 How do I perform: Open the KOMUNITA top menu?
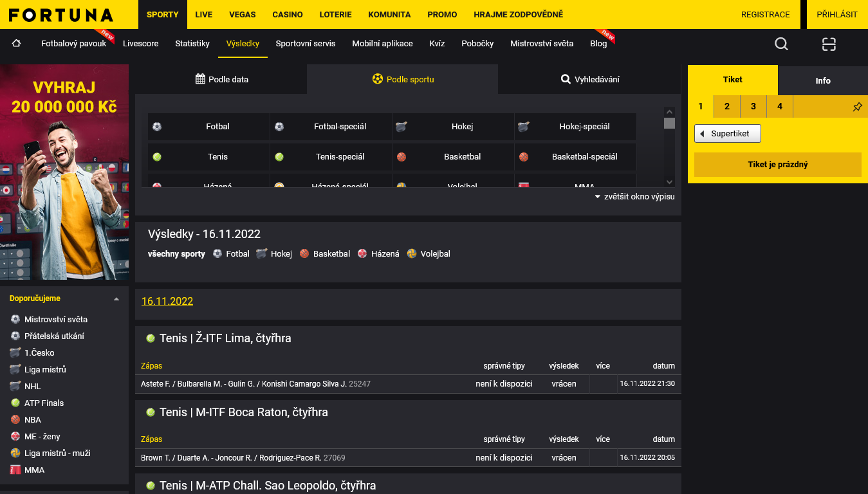[389, 14]
